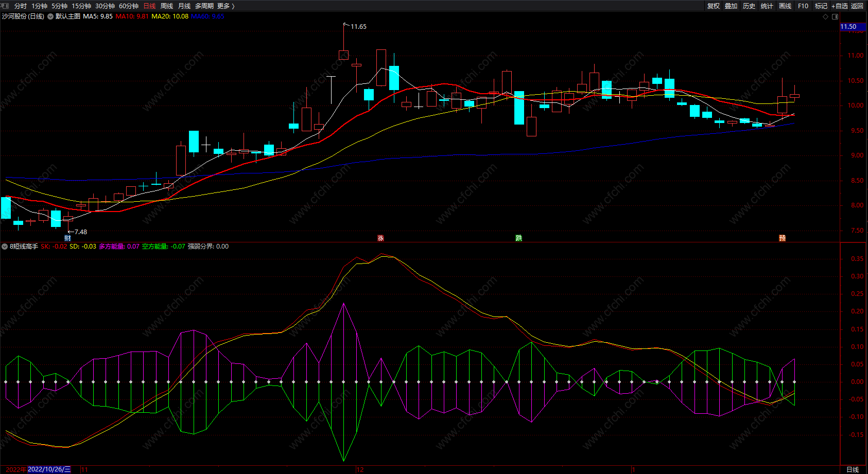
Task: Click the 复权 button
Action: coord(714,6)
